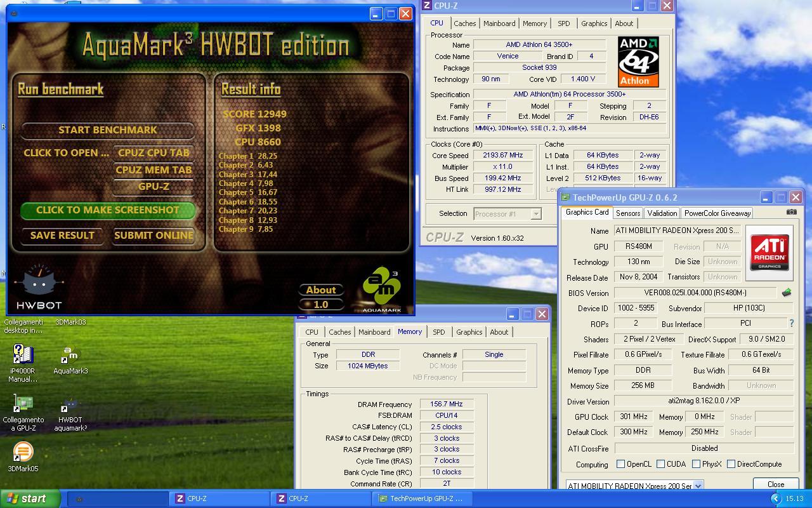
Task: Switch to the Mainboard tab in top CPU-Z
Action: (499, 23)
